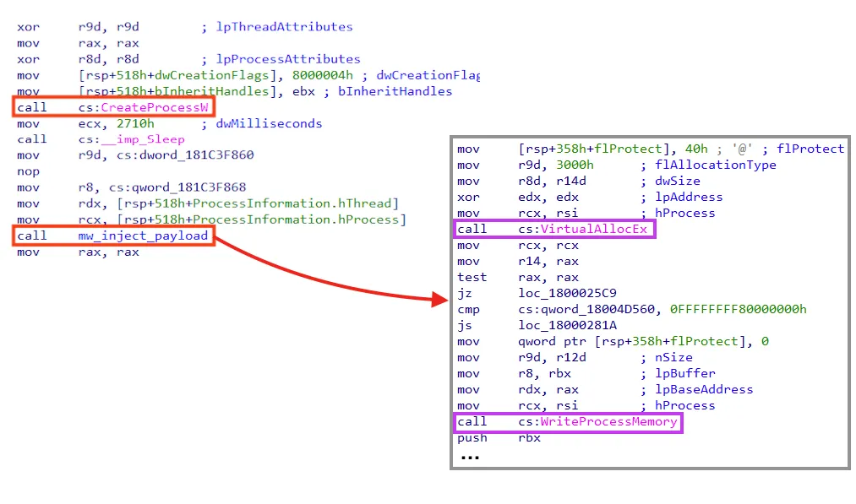Click the WriteProcessMemory call target
The width and height of the screenshot is (856, 504).
608,421
